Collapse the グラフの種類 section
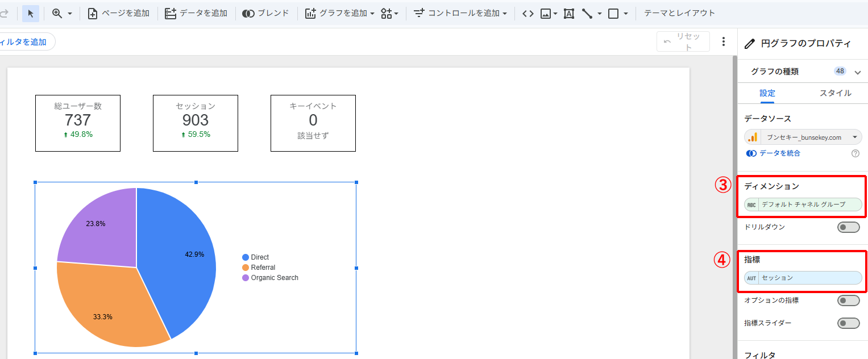The height and width of the screenshot is (359, 868). coord(858,71)
